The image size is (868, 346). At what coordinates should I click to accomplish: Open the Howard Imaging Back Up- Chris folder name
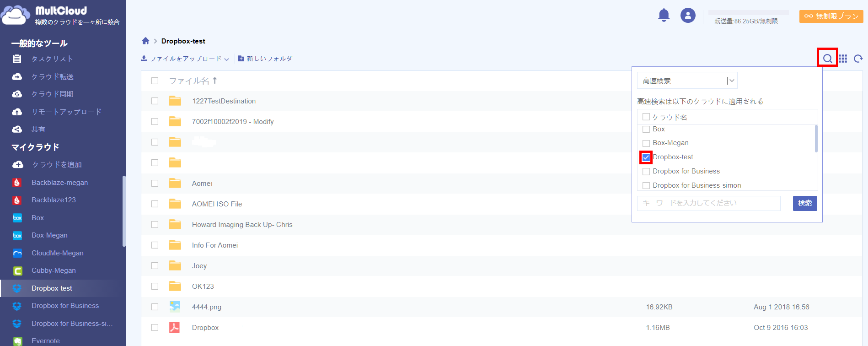tap(242, 224)
